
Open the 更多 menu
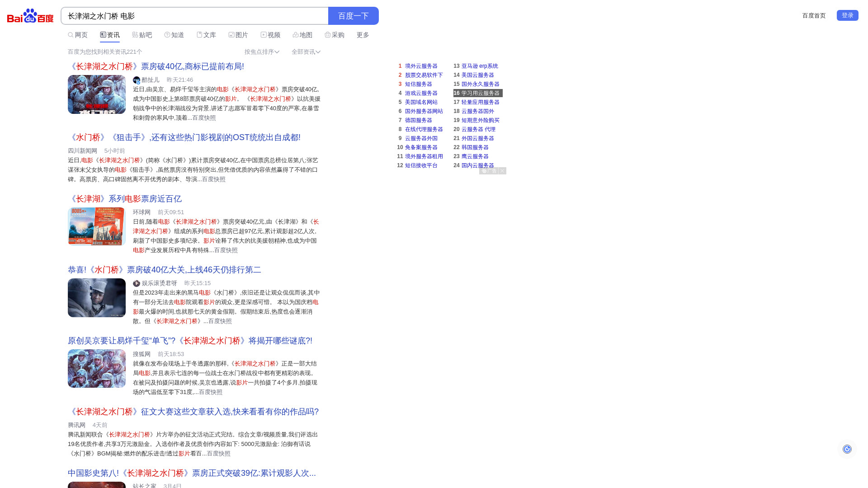pos(363,35)
